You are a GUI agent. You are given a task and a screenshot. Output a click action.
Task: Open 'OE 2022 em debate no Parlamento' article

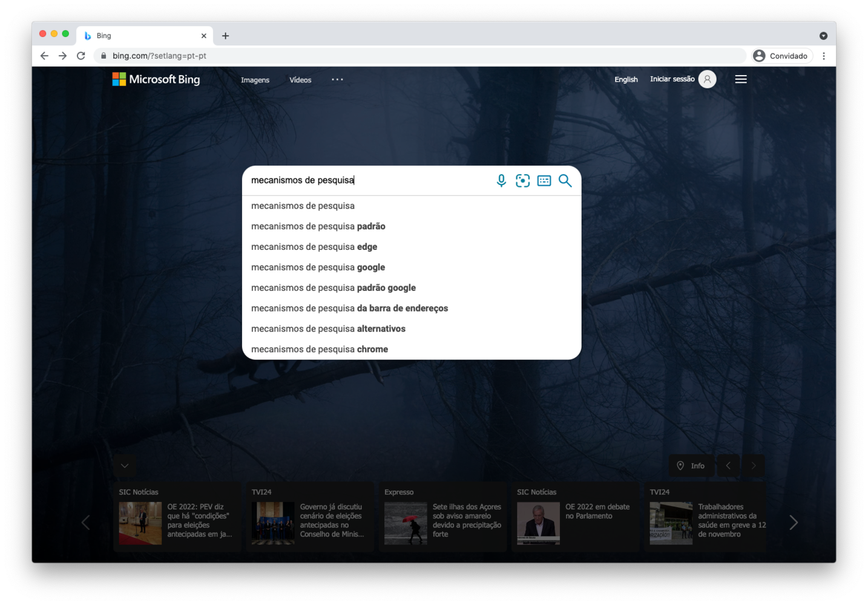coord(575,517)
